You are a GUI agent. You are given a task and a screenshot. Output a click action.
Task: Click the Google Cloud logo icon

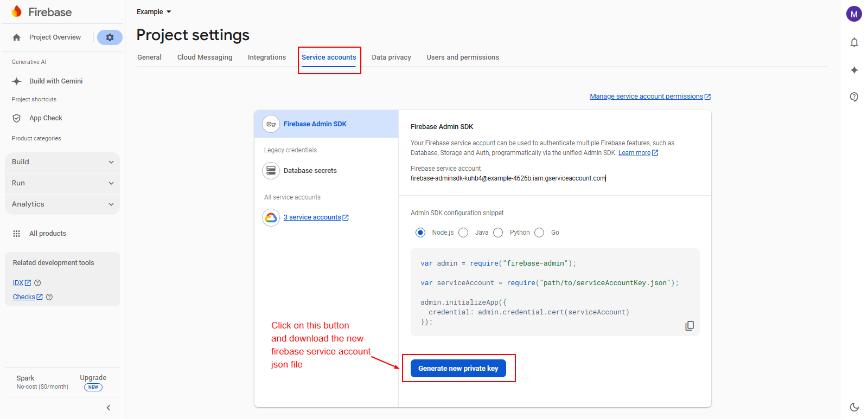coord(271,218)
